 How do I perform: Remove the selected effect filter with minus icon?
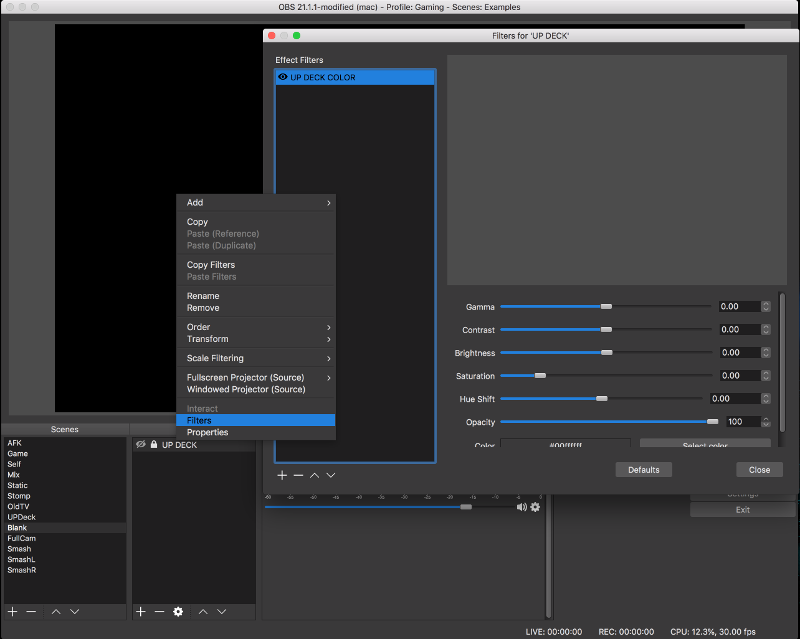click(298, 475)
